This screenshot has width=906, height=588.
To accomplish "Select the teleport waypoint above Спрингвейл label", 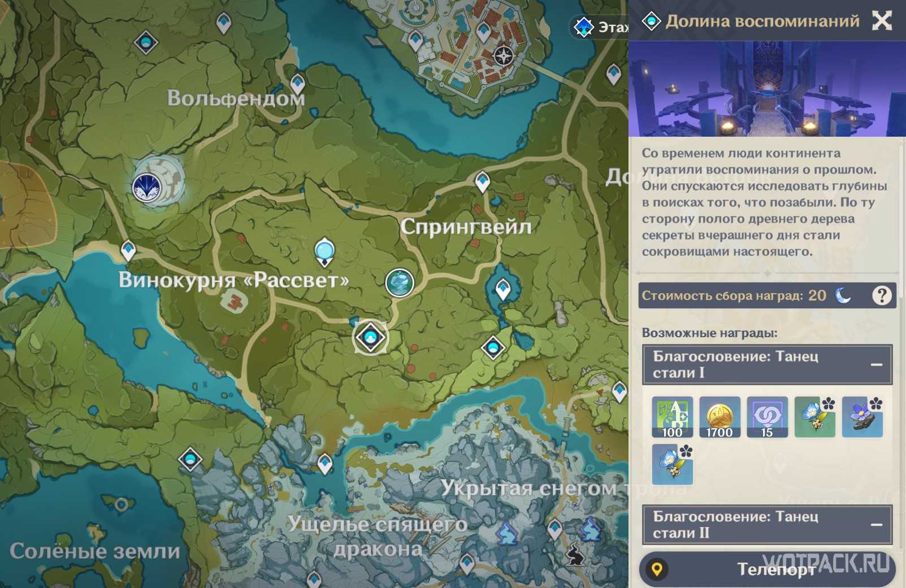I will pyautogui.click(x=483, y=182).
